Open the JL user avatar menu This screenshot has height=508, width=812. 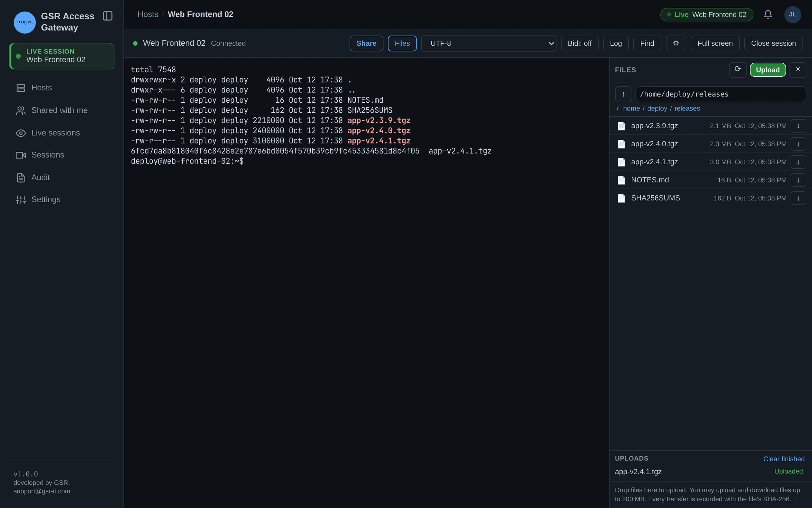click(792, 15)
